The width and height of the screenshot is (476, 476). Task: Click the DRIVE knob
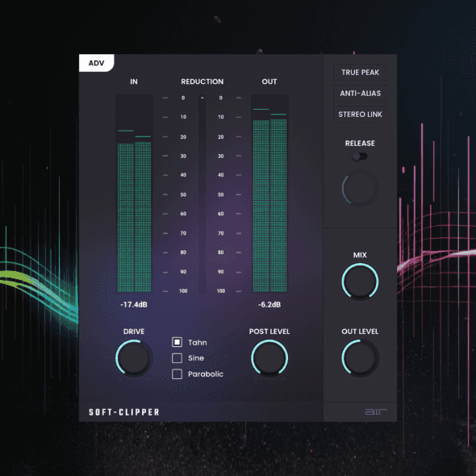[x=134, y=358]
